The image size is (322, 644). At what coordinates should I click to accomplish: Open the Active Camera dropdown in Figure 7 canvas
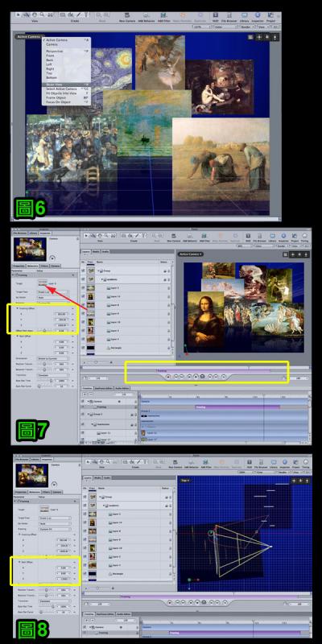191,254
